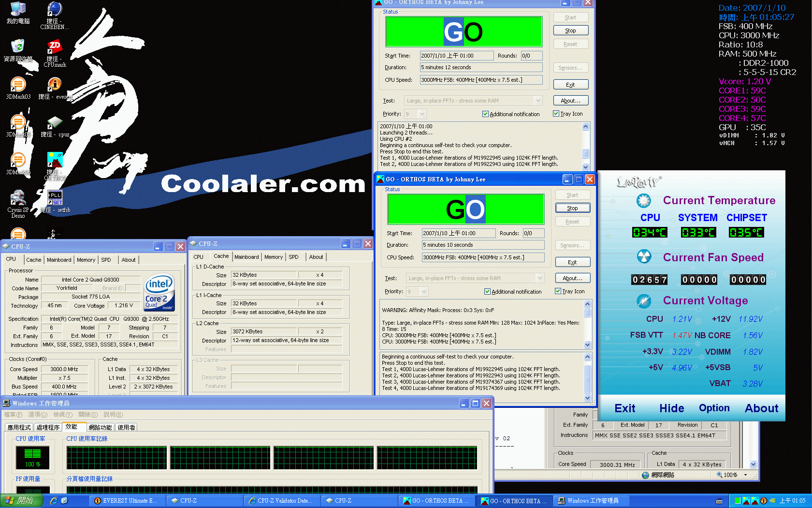Image resolution: width=812 pixels, height=508 pixels.
Task: Open Test dropdown in the upper ORTHOS window
Action: tap(538, 101)
